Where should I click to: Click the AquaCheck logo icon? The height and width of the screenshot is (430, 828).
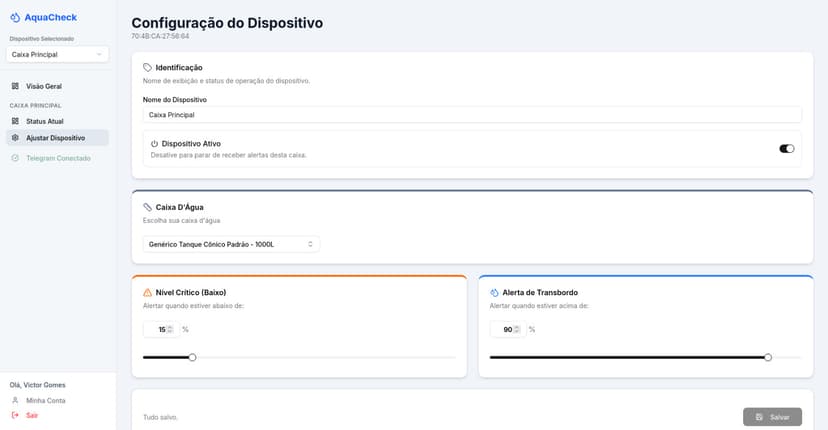(15, 17)
